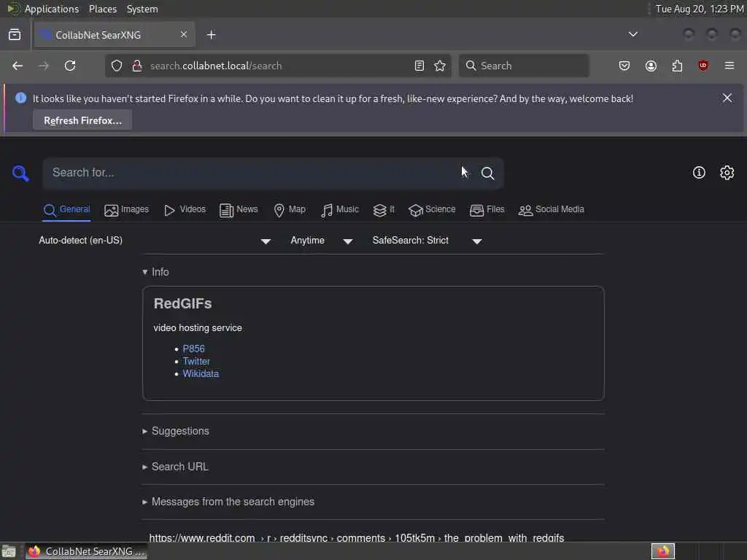Viewport: 747px width, 560px height.
Task: Expand the Search URL section
Action: (175, 467)
